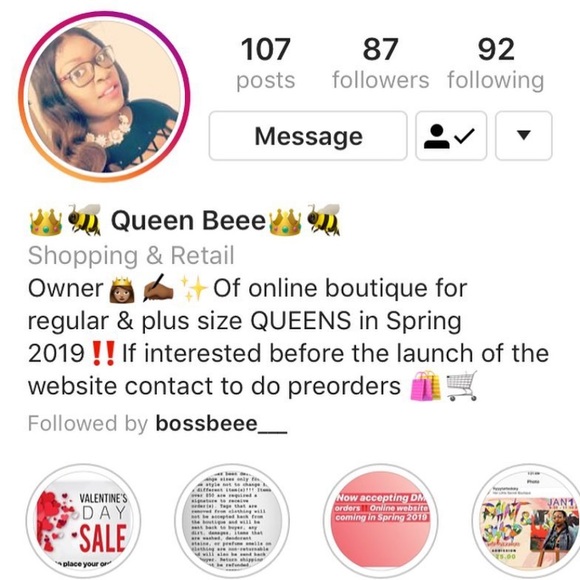
Task: Open the profile picture story ring
Action: pos(104,97)
